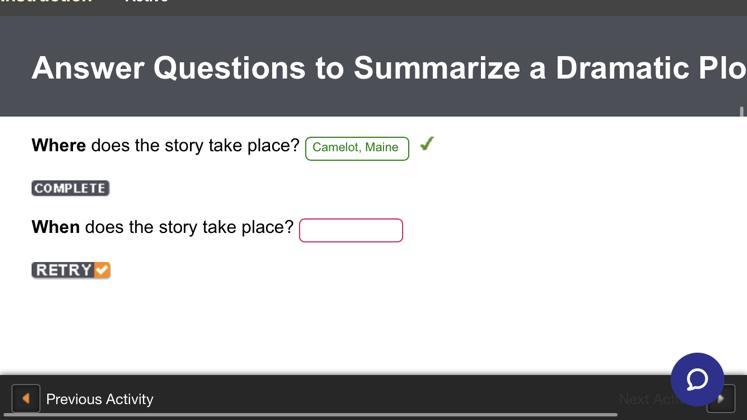The height and width of the screenshot is (420, 747).
Task: Click the 'does the story take place?' text after Where
Action: click(195, 146)
